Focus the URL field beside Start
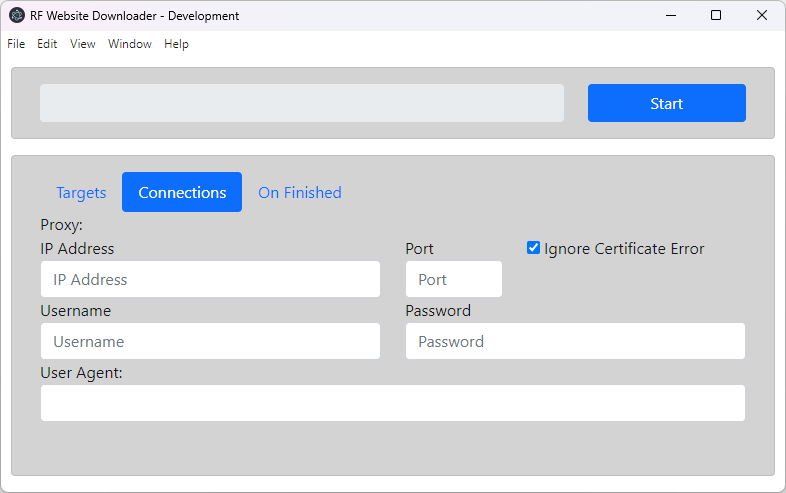The height and width of the screenshot is (493, 786). coord(302,103)
